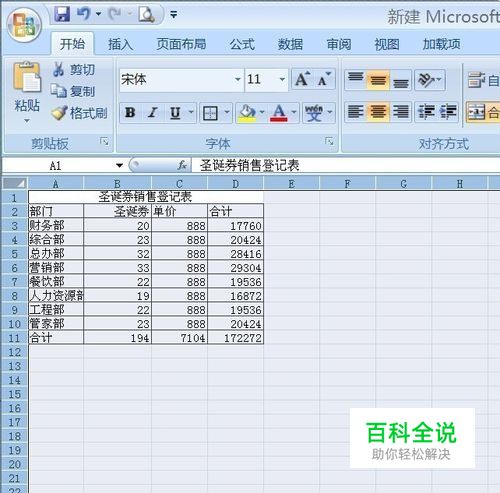
Task: Select merged title cell 圣诞券销售登记表
Action: [146, 197]
